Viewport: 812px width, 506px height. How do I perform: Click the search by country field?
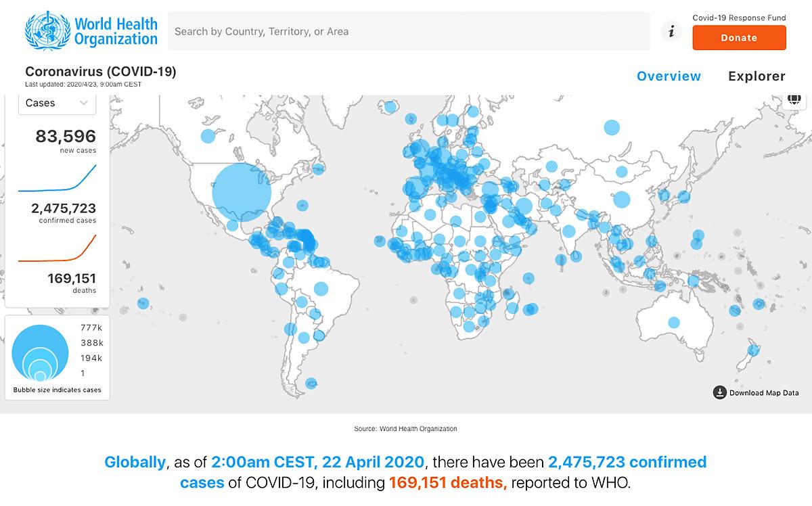(x=409, y=31)
